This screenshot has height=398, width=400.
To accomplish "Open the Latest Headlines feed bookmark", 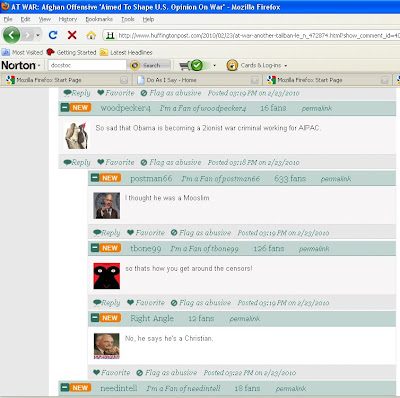I will click(x=126, y=52).
